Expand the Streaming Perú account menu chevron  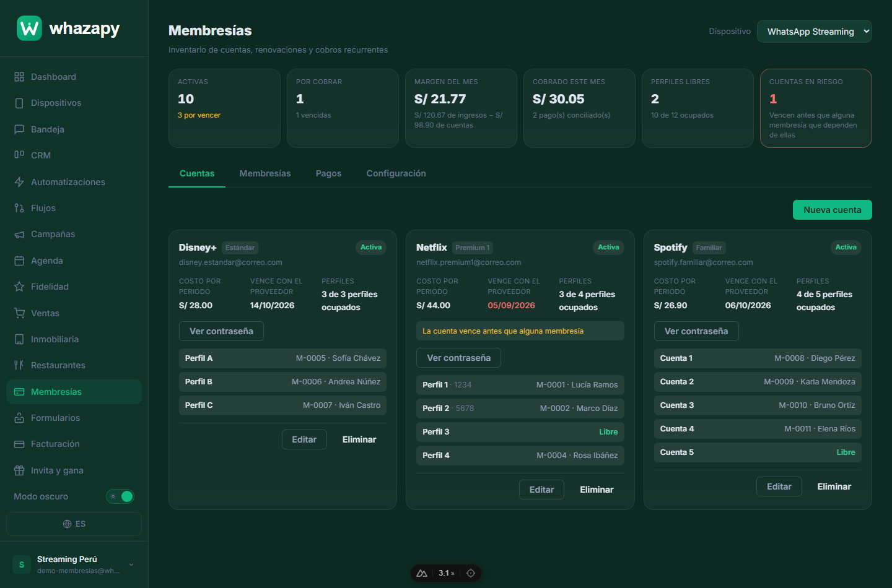pos(131,564)
